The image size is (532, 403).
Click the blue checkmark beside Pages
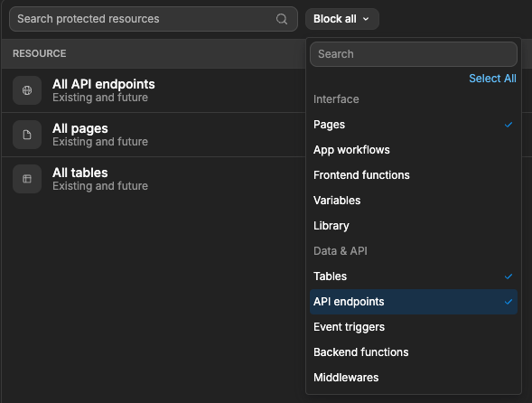pyautogui.click(x=508, y=125)
